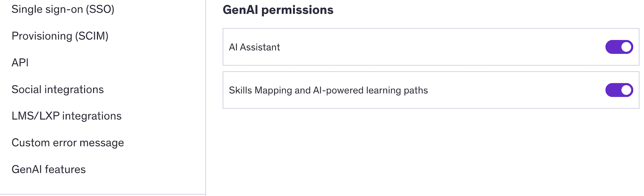Viewport: 644px width, 196px height.
Task: Select GenAI features in the sidebar
Action: (49, 169)
